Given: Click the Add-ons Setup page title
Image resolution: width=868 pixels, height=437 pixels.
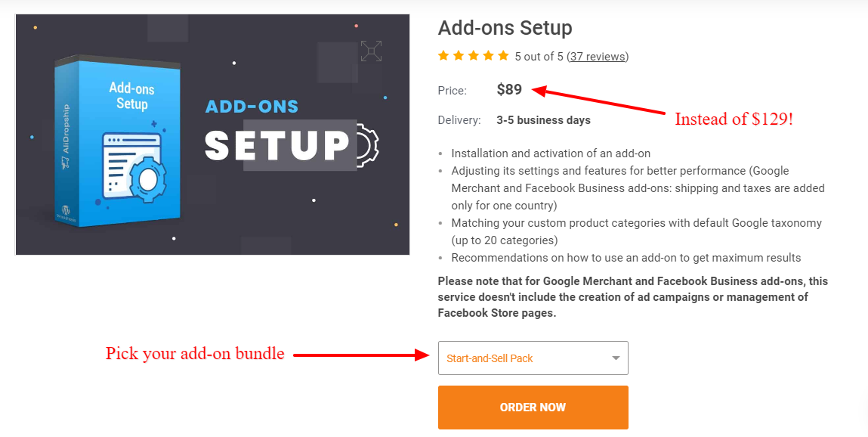Looking at the screenshot, I should click(505, 28).
